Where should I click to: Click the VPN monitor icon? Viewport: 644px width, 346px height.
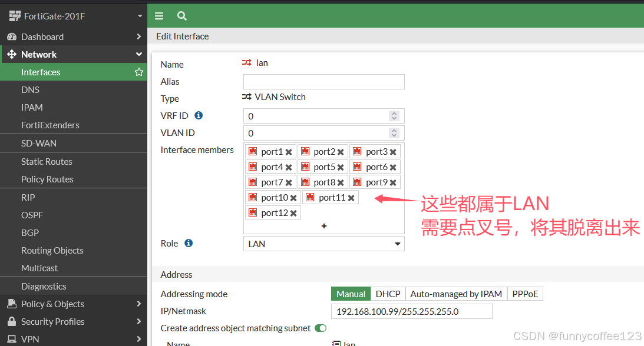(x=12, y=339)
